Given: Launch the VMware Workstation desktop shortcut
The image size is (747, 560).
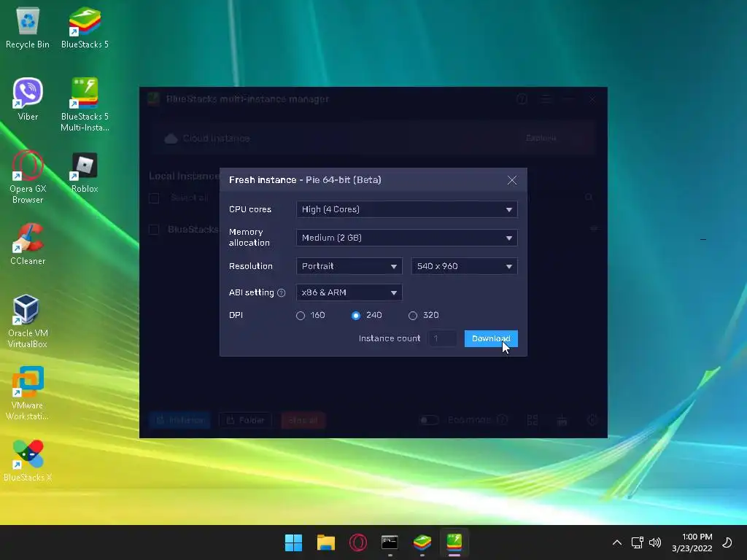Looking at the screenshot, I should point(28,393).
